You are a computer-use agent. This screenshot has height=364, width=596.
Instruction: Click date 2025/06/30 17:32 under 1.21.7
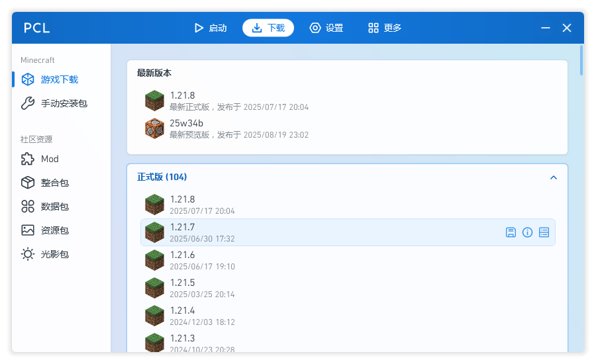pos(202,239)
